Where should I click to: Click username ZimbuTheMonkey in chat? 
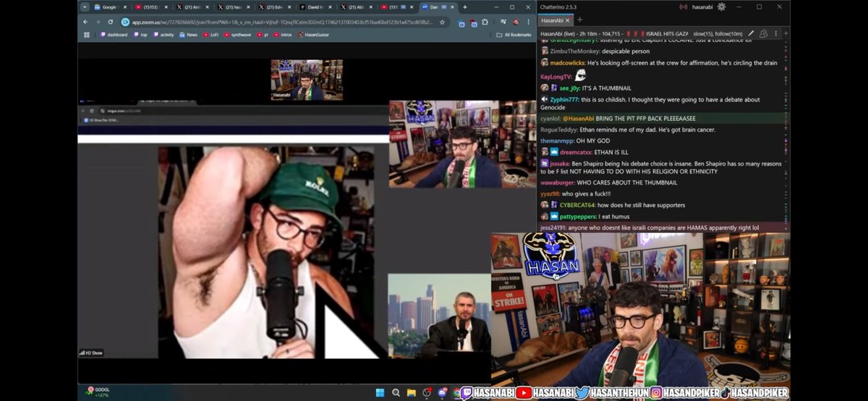click(576, 51)
